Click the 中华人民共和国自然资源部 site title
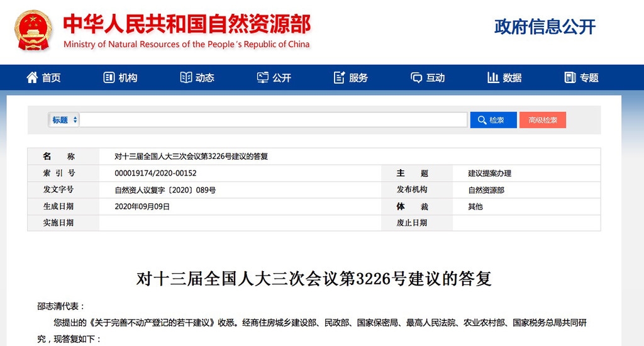This screenshot has width=644, height=346. [187, 25]
